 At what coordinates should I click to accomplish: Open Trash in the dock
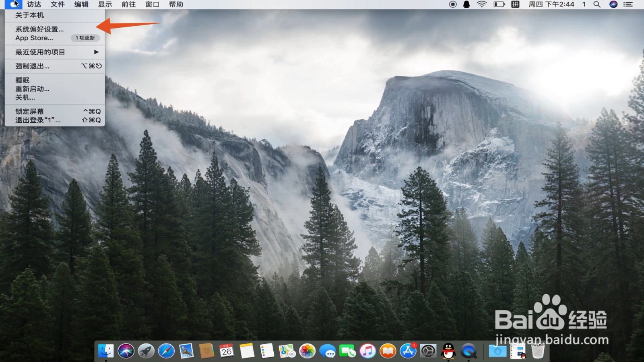click(x=538, y=351)
